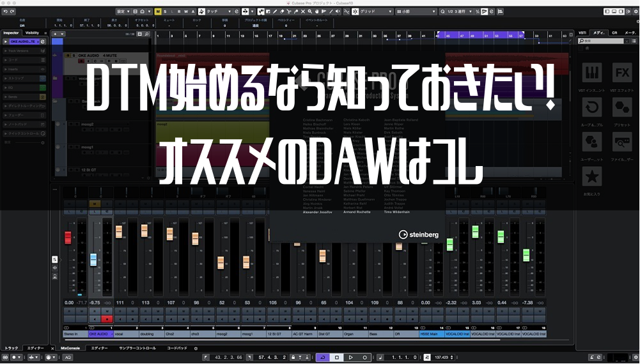Open the quantize preset 1/2 3連符 dropdown
Viewport: 640px width, 364px height.
[x=460, y=12]
